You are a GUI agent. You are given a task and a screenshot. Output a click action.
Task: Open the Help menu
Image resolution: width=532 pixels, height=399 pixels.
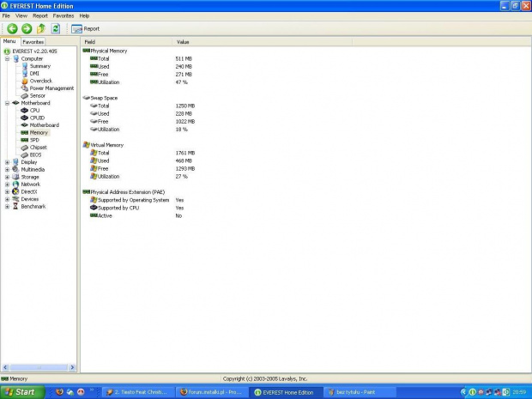84,15
